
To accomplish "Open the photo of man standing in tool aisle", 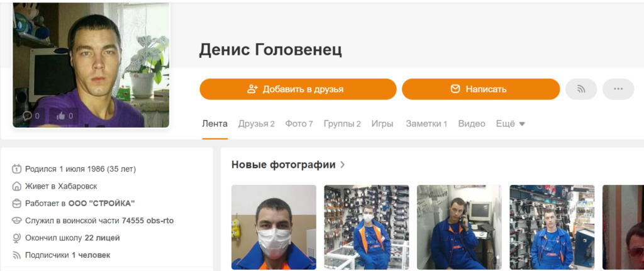I will pyautogui.click(x=552, y=227).
